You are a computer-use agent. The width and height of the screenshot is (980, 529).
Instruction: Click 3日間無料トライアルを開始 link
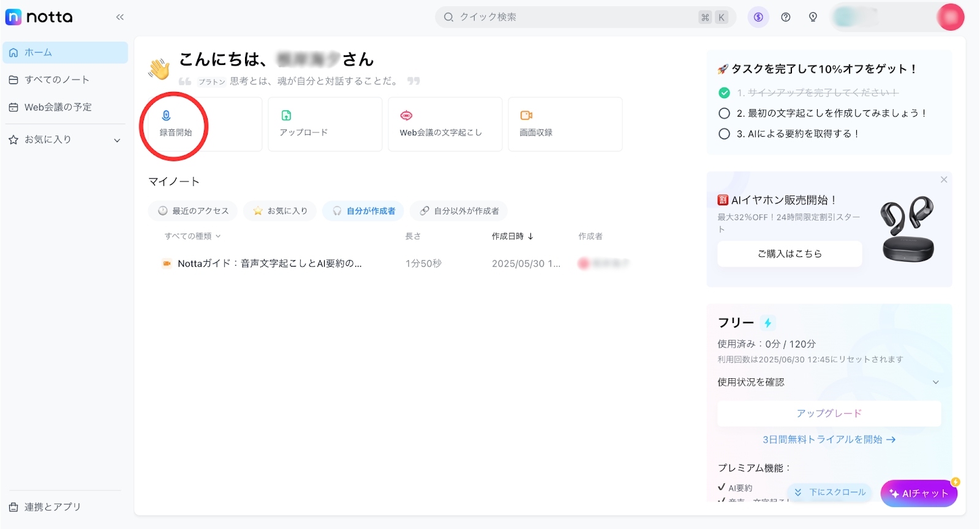(x=829, y=440)
